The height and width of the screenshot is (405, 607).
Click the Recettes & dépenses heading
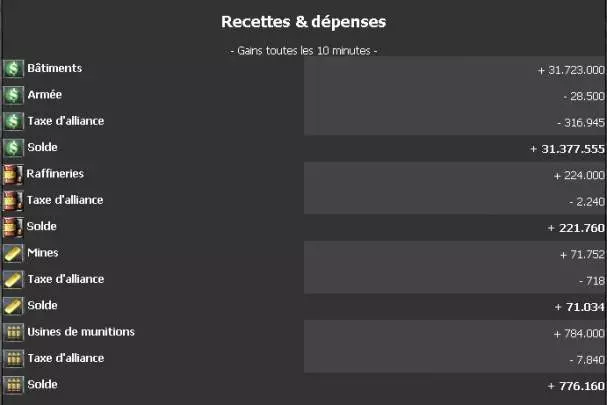[x=303, y=21]
